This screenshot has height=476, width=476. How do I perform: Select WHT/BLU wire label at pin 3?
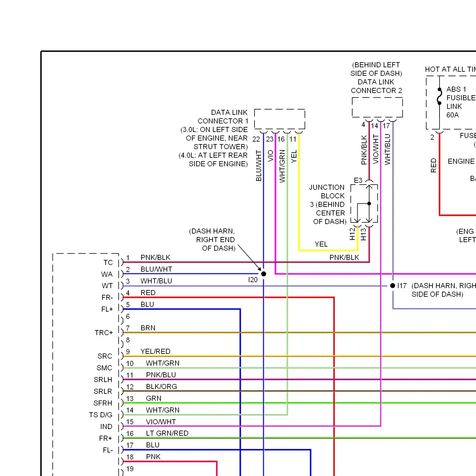pos(156,281)
